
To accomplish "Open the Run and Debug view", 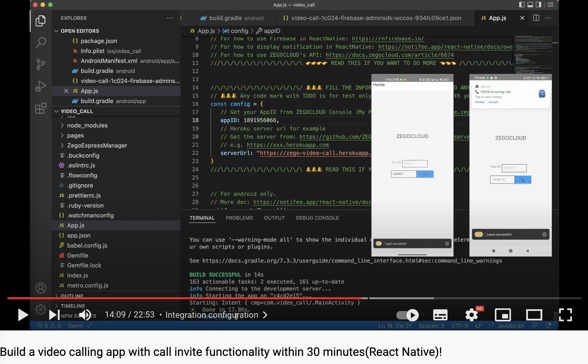I will [x=40, y=86].
